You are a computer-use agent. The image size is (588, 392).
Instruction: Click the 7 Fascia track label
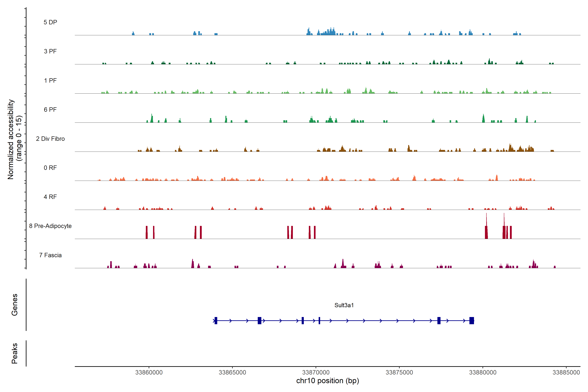[50, 255]
